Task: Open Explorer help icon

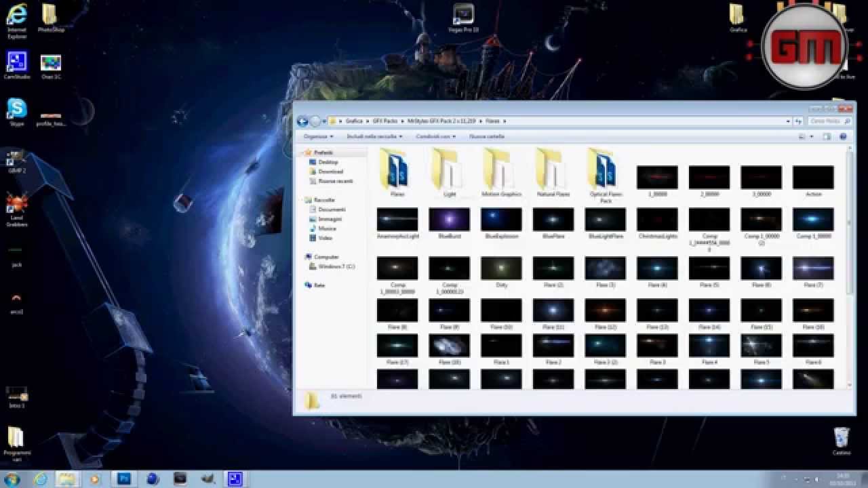Action: pyautogui.click(x=843, y=136)
